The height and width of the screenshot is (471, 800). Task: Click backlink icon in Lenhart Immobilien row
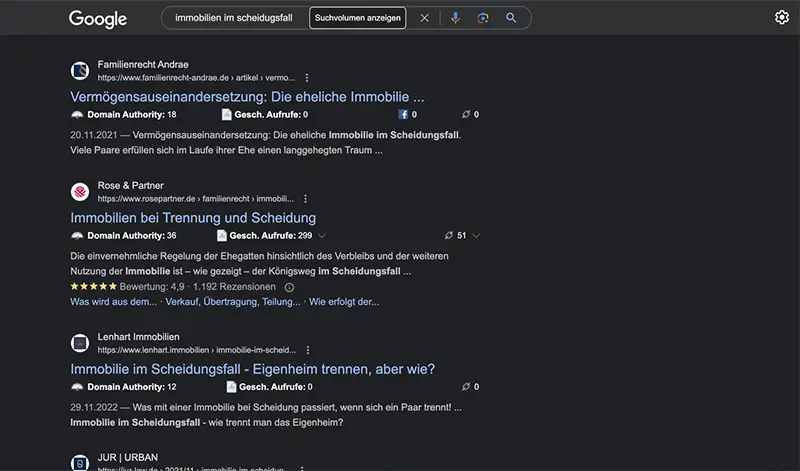click(466, 387)
